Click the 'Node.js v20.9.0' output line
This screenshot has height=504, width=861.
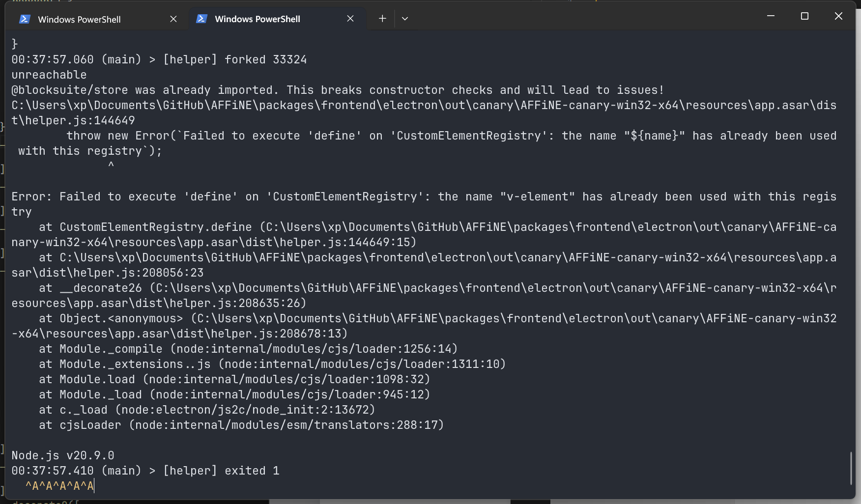point(63,455)
